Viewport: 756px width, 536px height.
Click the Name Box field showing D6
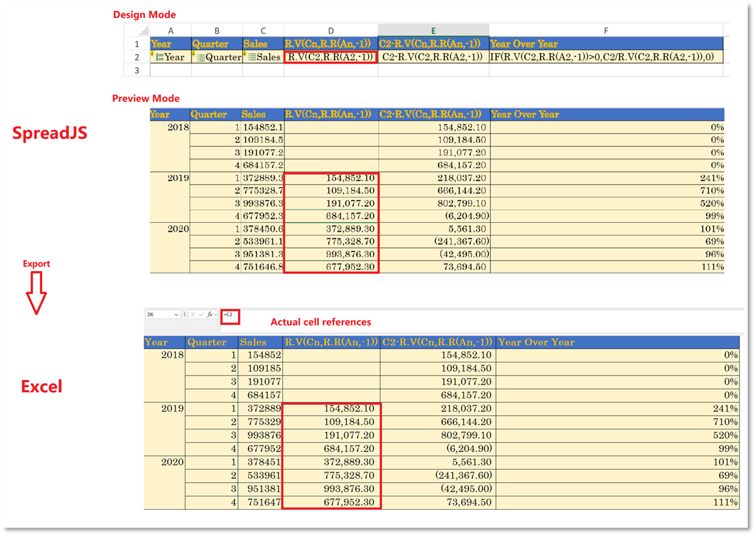pos(163,314)
